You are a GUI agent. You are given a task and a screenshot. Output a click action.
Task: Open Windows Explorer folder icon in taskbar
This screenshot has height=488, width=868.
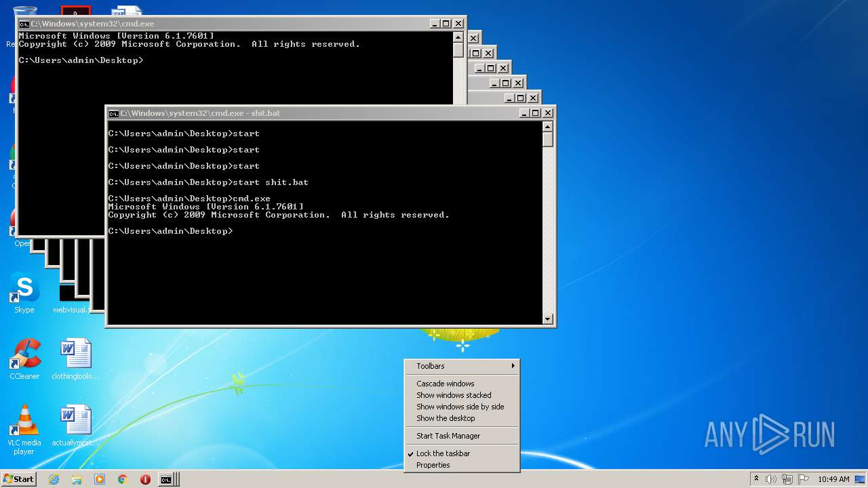77,479
